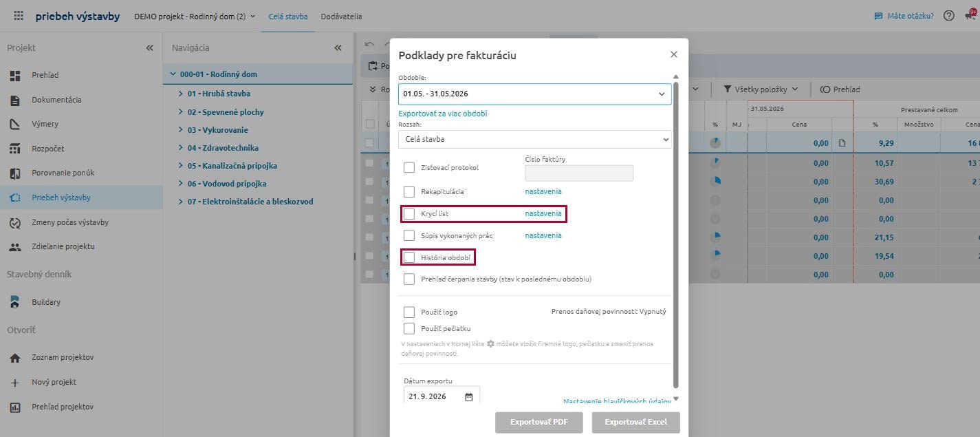Screen dimensions: 980x437
Task: Switch to the Dodávatelia tab
Action: (x=341, y=16)
